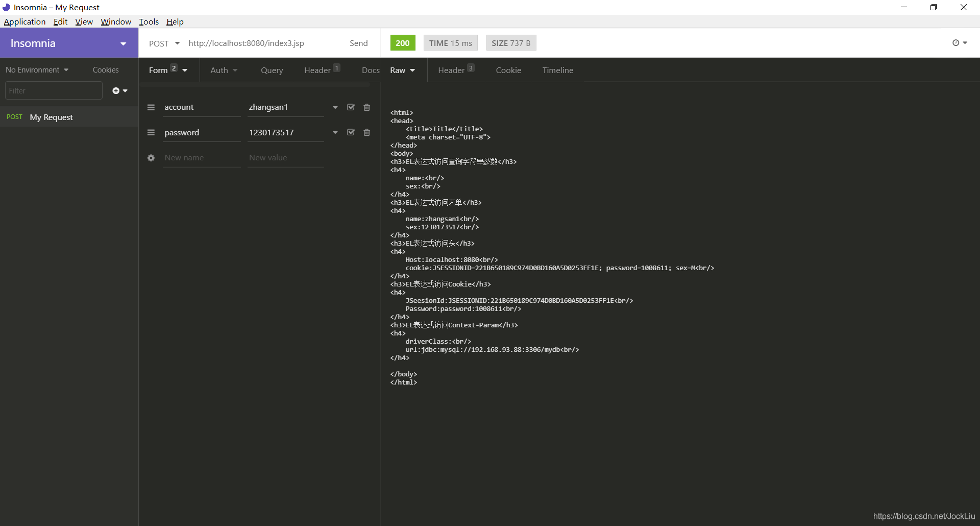Viewport: 980px width, 526px height.
Task: Delete the account form parameter
Action: click(x=366, y=107)
